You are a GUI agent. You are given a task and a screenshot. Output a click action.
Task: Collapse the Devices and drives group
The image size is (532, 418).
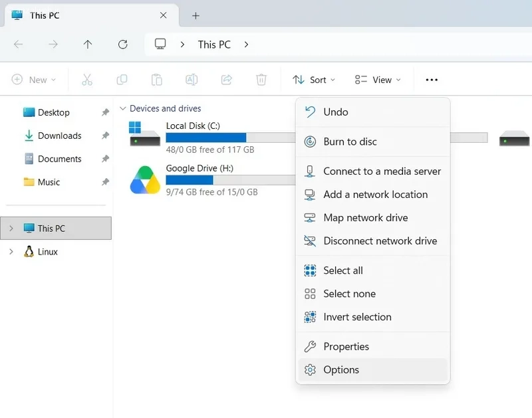pyautogui.click(x=122, y=108)
